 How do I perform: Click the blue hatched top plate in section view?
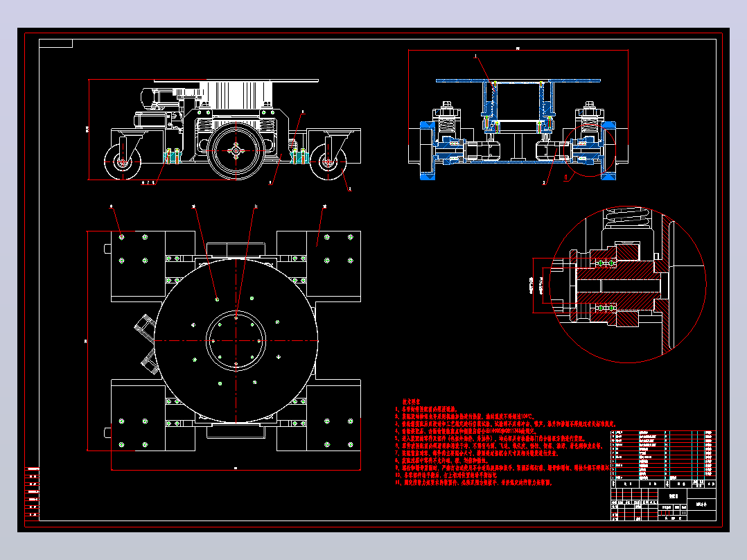[x=518, y=80]
